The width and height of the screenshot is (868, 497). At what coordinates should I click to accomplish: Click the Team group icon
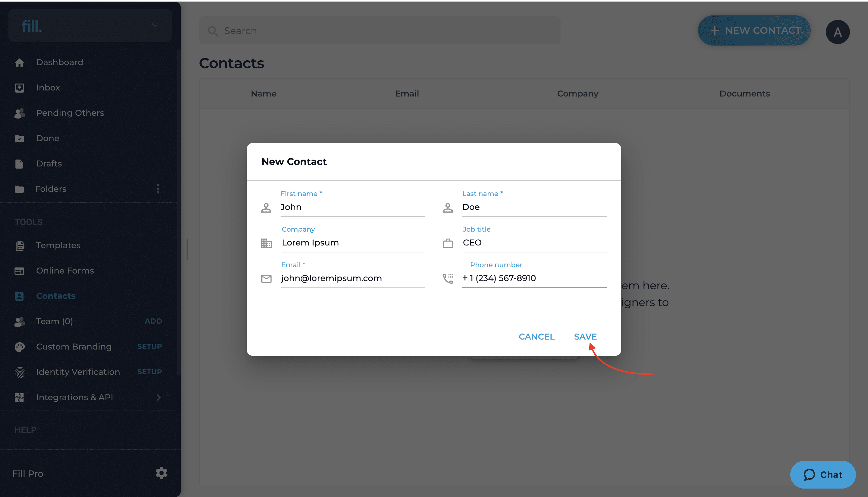[x=20, y=321]
